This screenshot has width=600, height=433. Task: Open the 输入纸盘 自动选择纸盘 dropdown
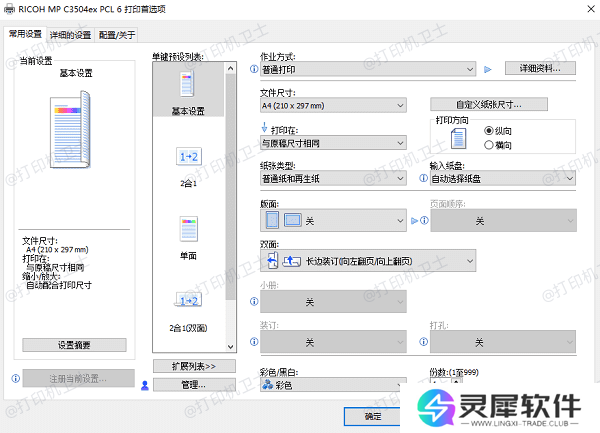click(x=503, y=178)
